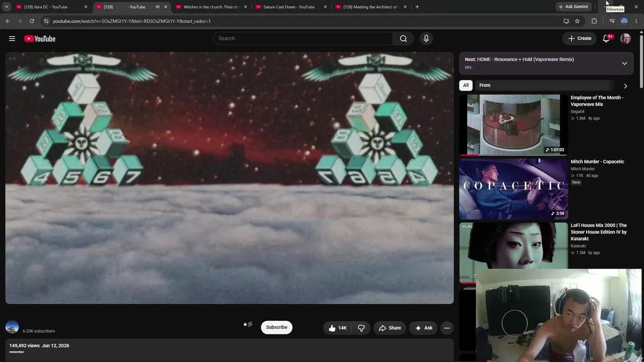
Task: Show more filter chips with arrow
Action: coord(625,85)
